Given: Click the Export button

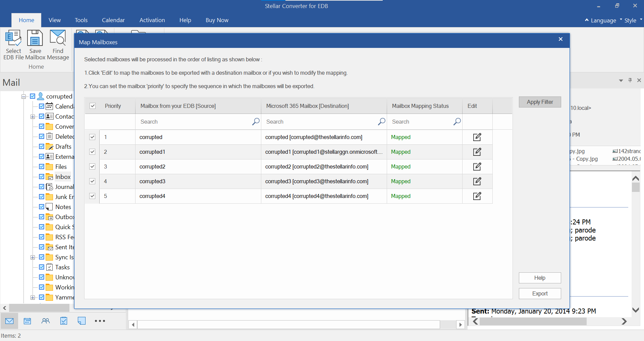Looking at the screenshot, I should [x=540, y=293].
